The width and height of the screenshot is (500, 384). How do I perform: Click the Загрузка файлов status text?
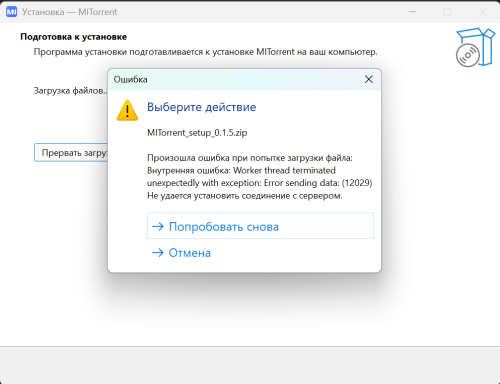[x=71, y=91]
